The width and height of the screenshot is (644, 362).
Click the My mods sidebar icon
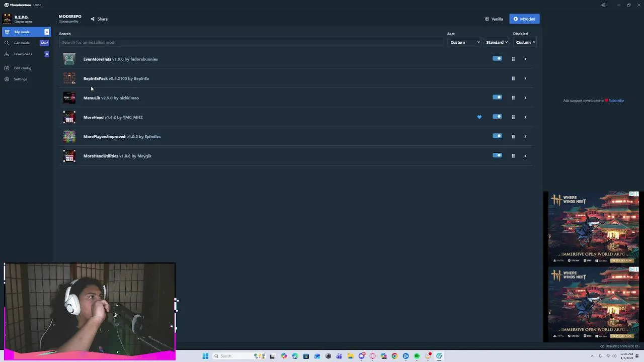[7, 32]
